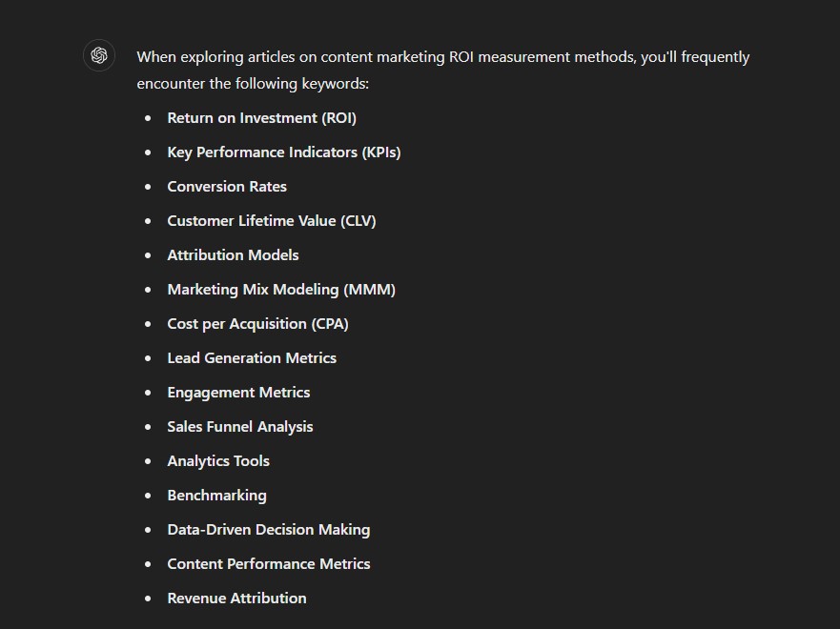
Task: Click the ChatGPT logo avatar icon
Action: (99, 55)
